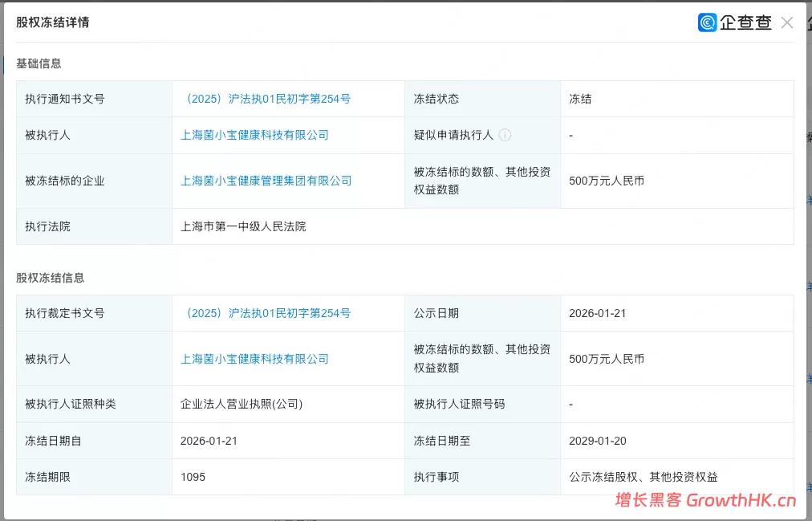
Task: Open 执行通知书文号 link (2025)沪法执01民初字第254号
Action: coord(268,99)
